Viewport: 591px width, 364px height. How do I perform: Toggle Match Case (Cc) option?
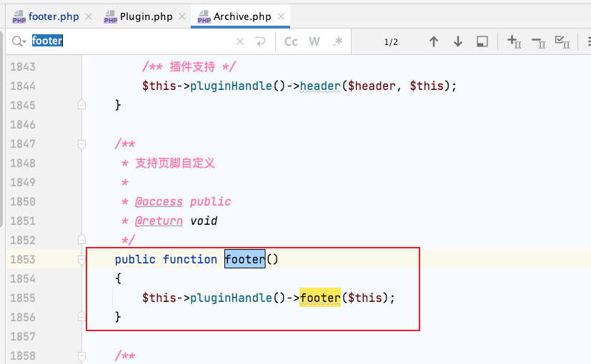[291, 41]
